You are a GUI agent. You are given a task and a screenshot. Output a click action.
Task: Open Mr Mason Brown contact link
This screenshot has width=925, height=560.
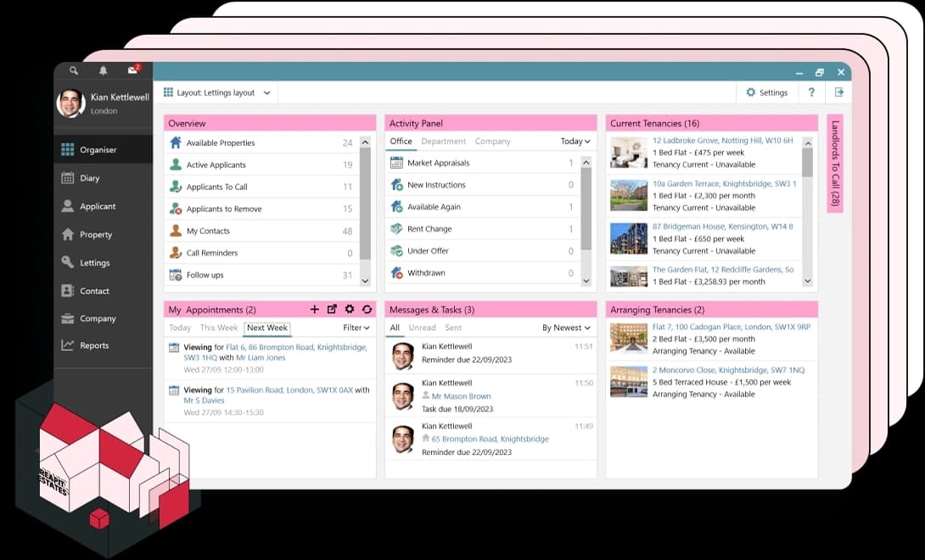click(461, 396)
